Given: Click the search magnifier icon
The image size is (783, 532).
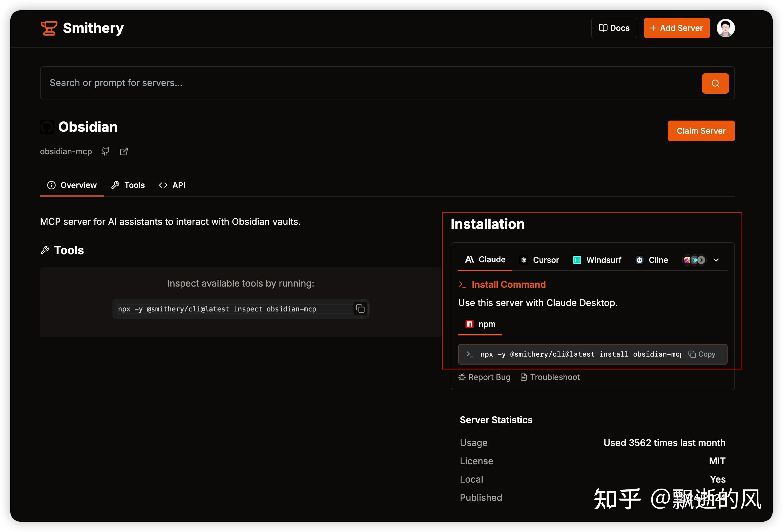Looking at the screenshot, I should pos(715,83).
